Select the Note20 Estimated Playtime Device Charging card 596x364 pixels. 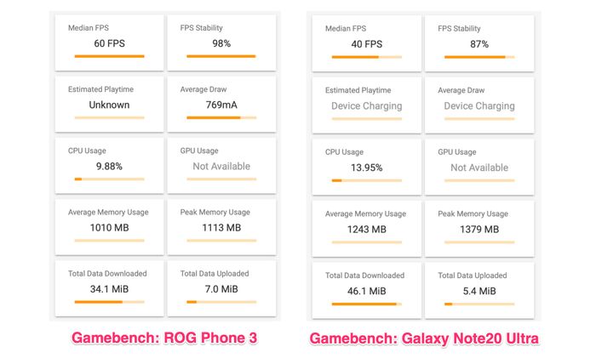[x=367, y=105]
